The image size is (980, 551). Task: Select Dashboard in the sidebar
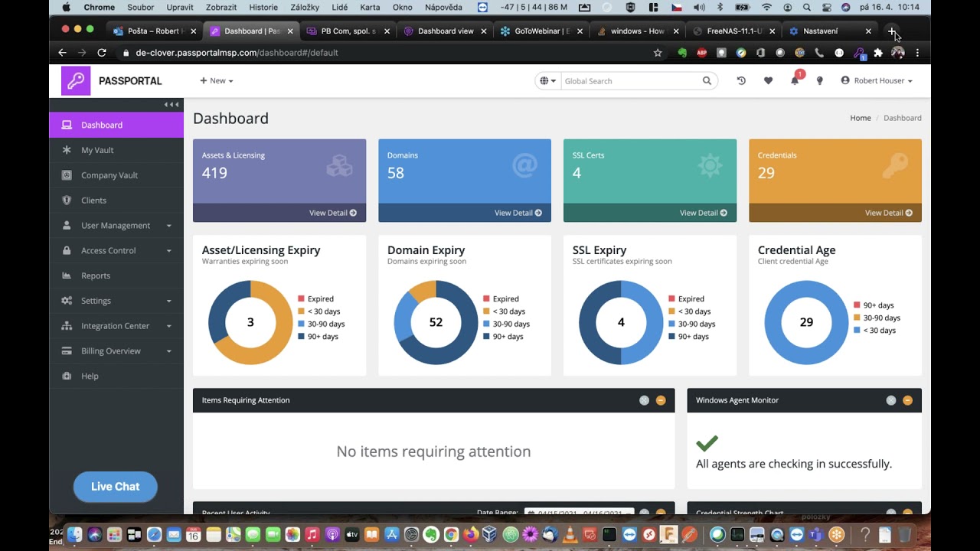click(116, 125)
